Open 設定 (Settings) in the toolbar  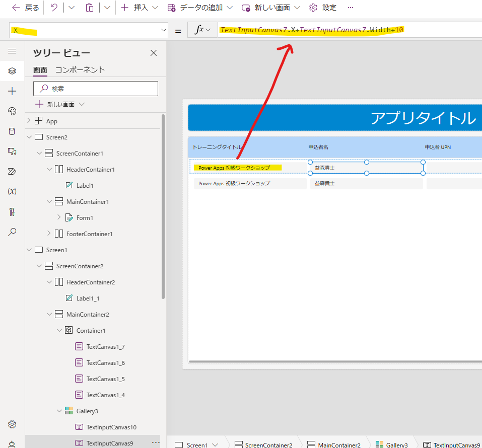click(323, 8)
